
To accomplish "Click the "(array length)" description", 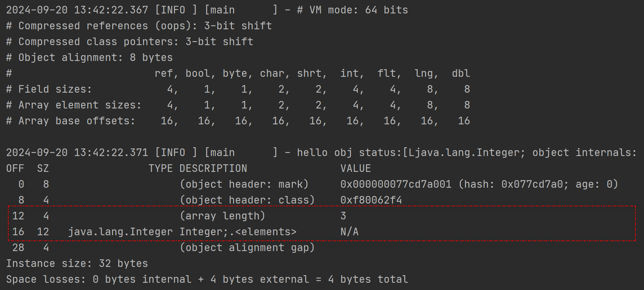I will point(222,216).
